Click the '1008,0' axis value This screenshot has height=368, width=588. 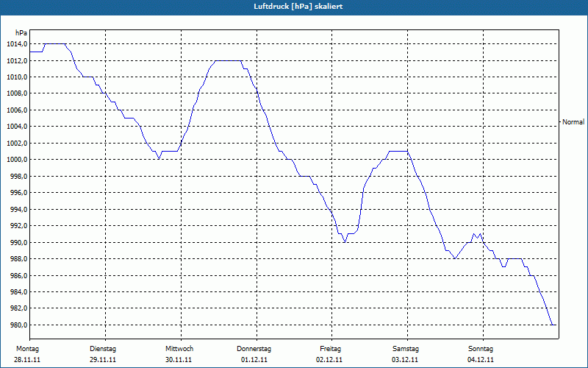pyautogui.click(x=17, y=93)
